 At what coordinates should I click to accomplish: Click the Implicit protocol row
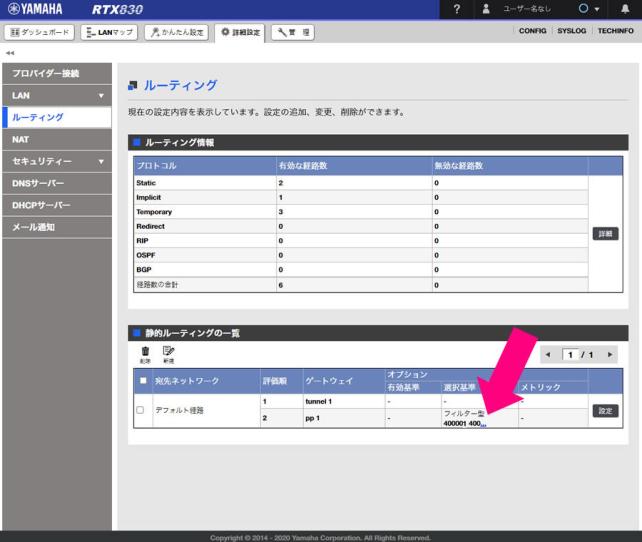point(361,197)
